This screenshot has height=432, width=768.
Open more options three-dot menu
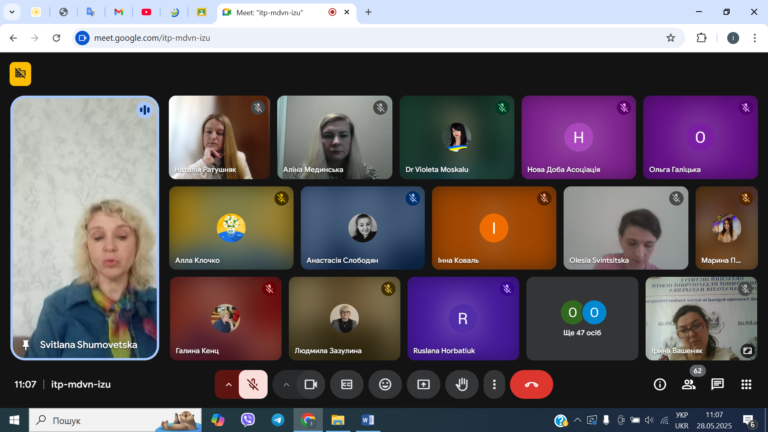(x=494, y=384)
